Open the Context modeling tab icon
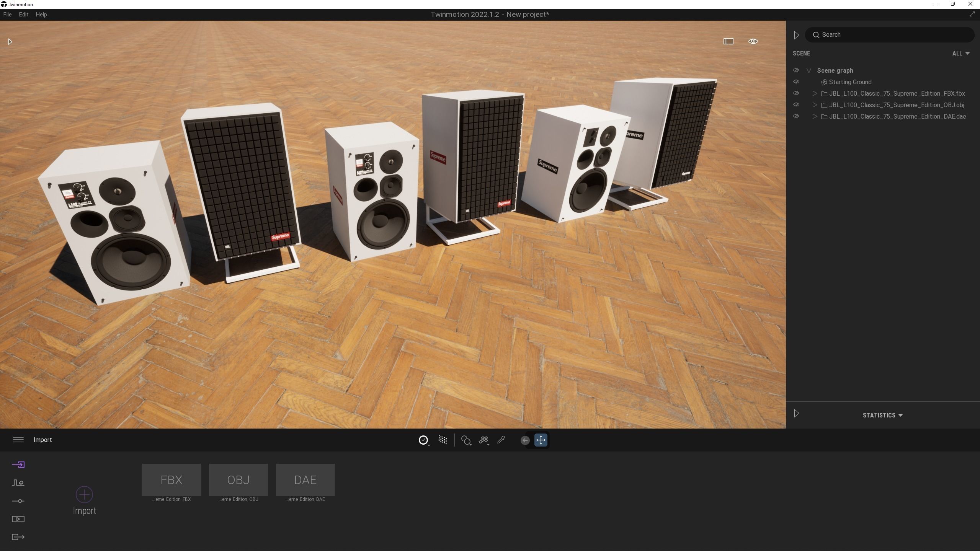The height and width of the screenshot is (551, 980). click(x=18, y=483)
